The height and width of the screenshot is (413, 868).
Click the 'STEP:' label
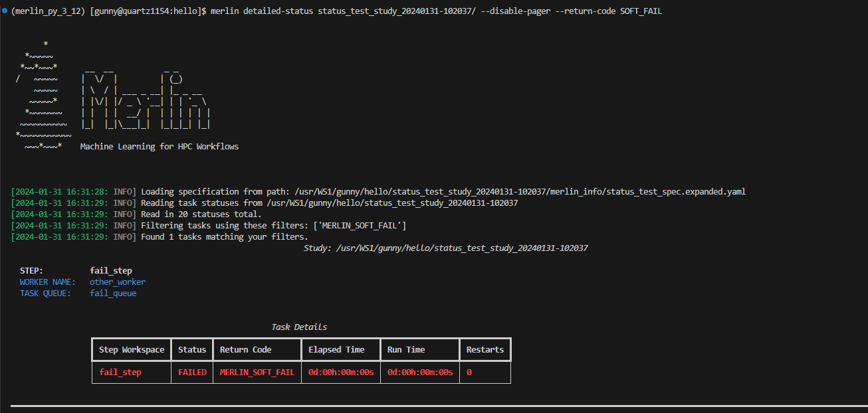coord(31,271)
